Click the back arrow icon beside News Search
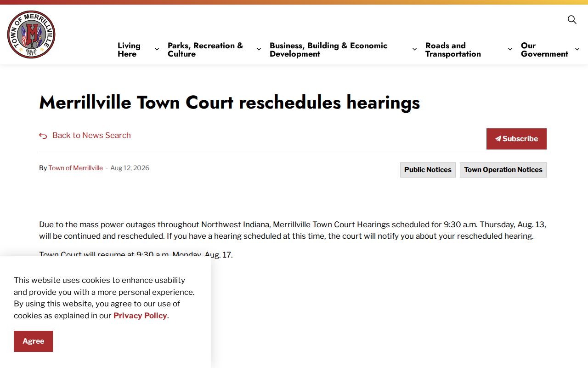Image resolution: width=588 pixels, height=368 pixels. [x=43, y=136]
